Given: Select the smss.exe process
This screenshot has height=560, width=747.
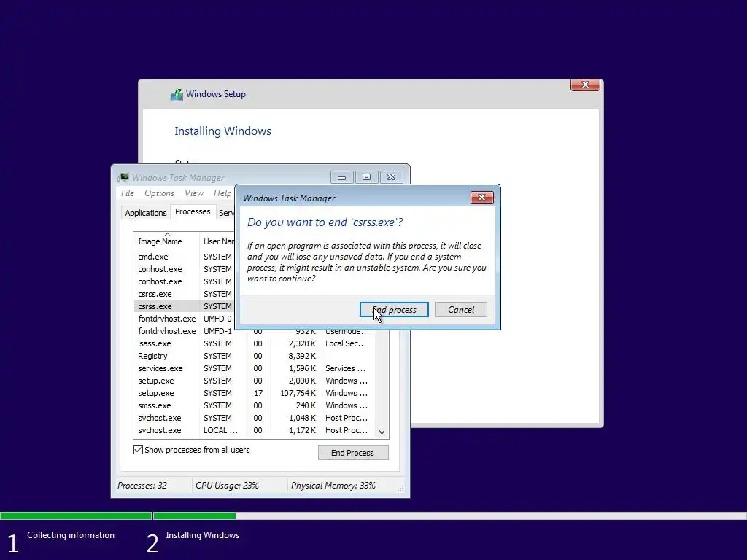Looking at the screenshot, I should (x=255, y=405).
